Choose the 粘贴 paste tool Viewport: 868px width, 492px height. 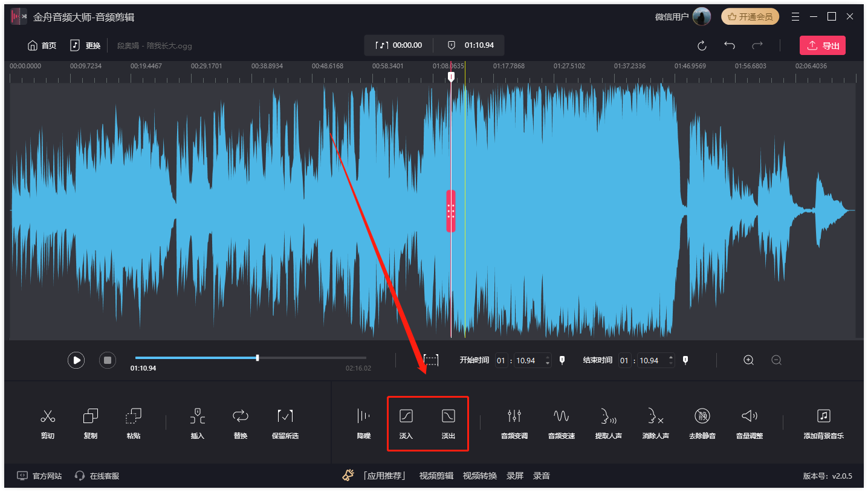[x=134, y=423]
